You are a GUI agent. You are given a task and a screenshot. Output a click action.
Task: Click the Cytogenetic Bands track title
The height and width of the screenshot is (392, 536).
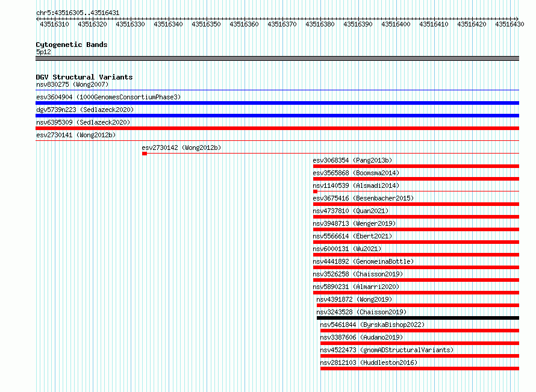point(72,45)
